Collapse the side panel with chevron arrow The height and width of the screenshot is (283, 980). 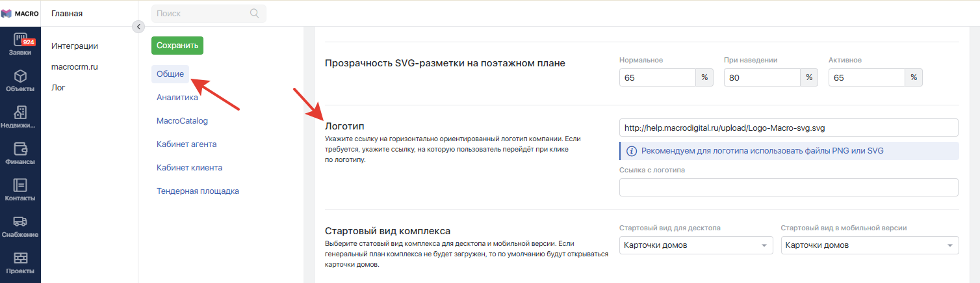[138, 27]
